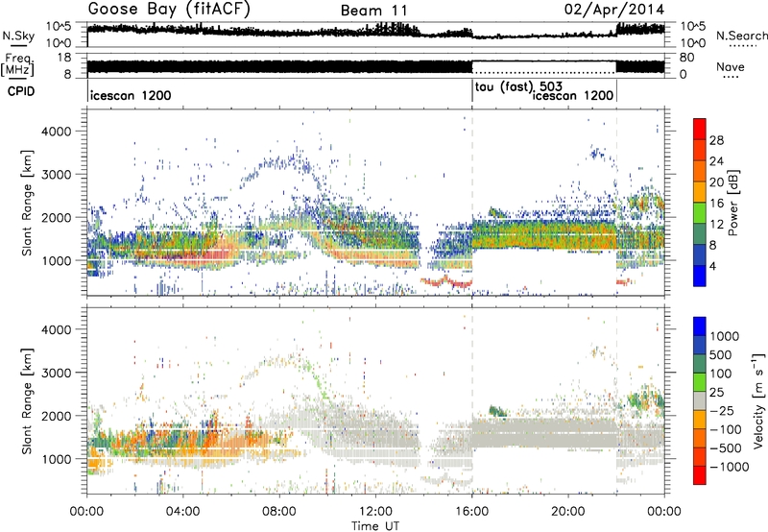Click the '-1000' Velocity colorbar tick
The width and height of the screenshot is (768, 532).
729,467
